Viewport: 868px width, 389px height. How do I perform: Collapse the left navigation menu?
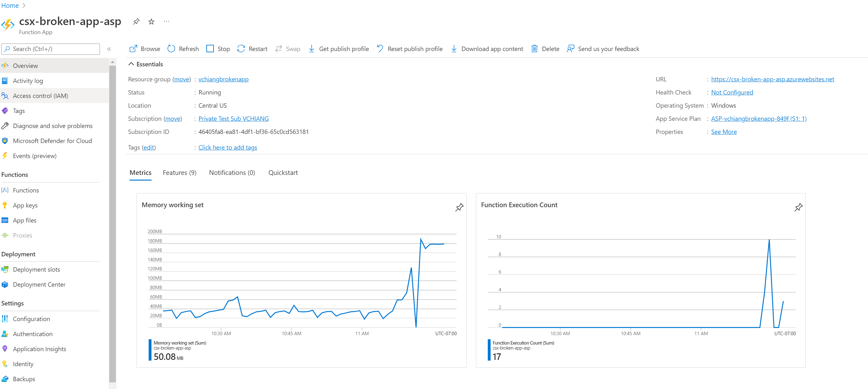coord(109,49)
